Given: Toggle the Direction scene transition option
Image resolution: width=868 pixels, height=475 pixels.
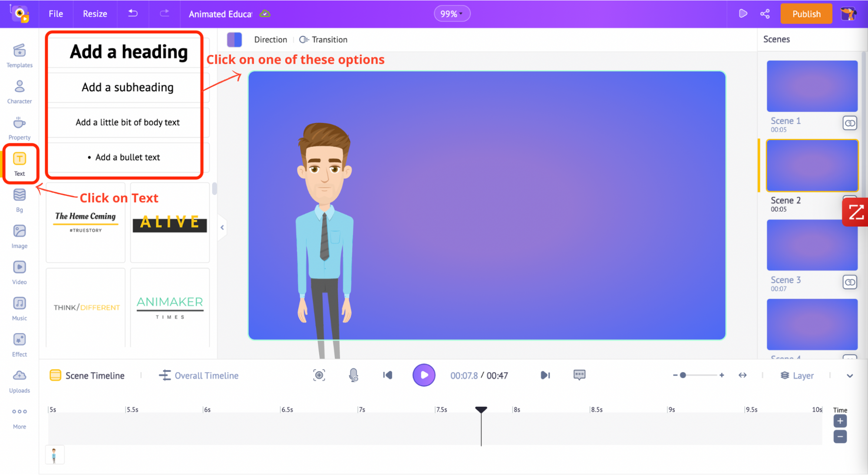Looking at the screenshot, I should [270, 39].
